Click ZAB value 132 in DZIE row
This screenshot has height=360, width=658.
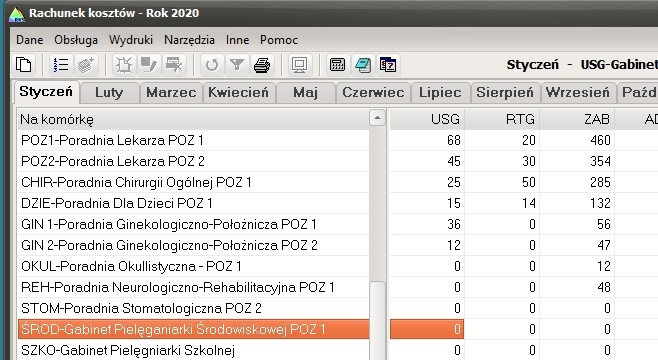click(x=600, y=203)
